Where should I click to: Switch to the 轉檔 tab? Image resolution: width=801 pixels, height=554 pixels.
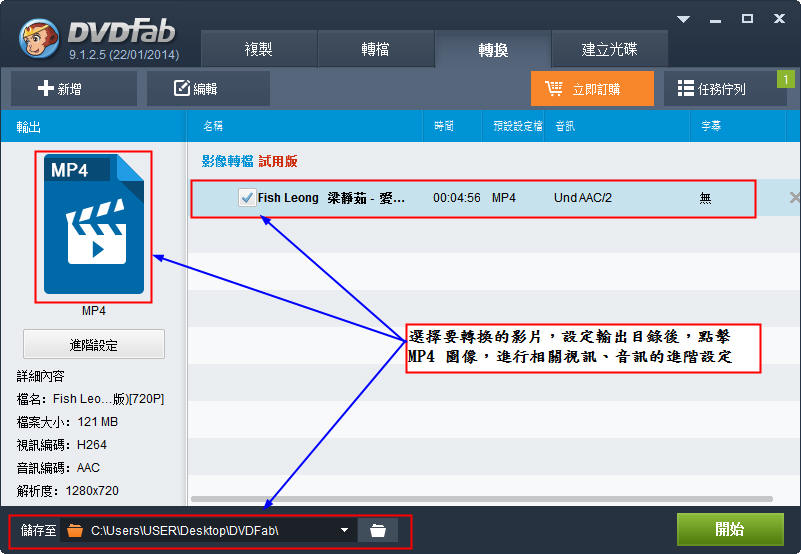[x=375, y=49]
